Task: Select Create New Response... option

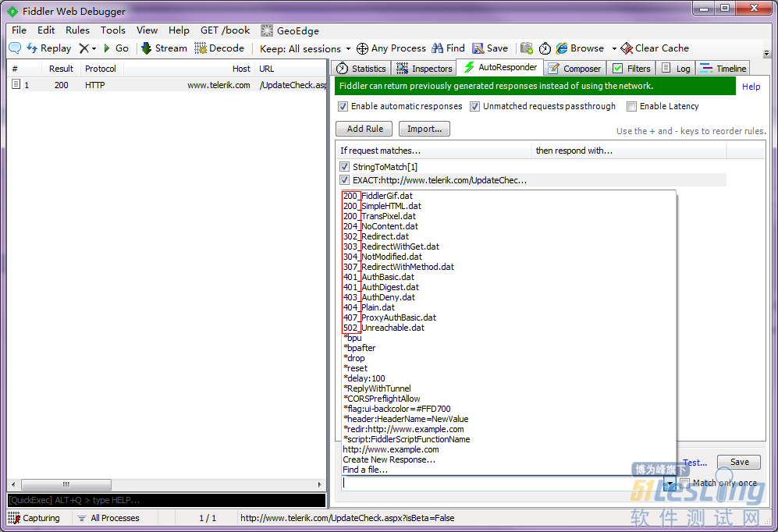Action: (x=509, y=459)
